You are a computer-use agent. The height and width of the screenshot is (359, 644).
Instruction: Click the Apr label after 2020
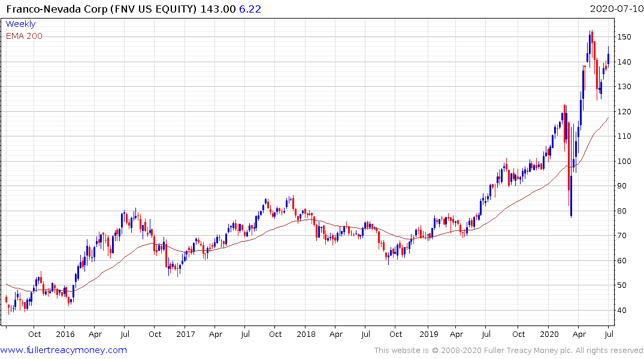tap(579, 334)
